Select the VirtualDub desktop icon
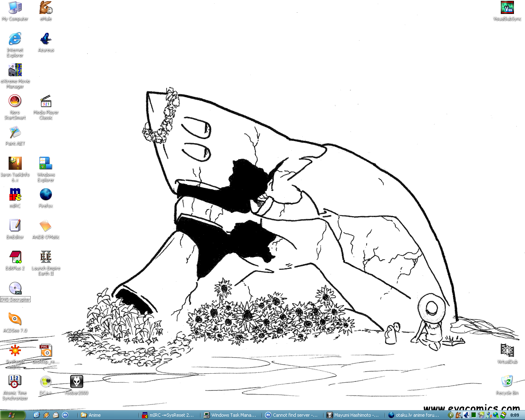The image size is (525, 420). tap(507, 354)
